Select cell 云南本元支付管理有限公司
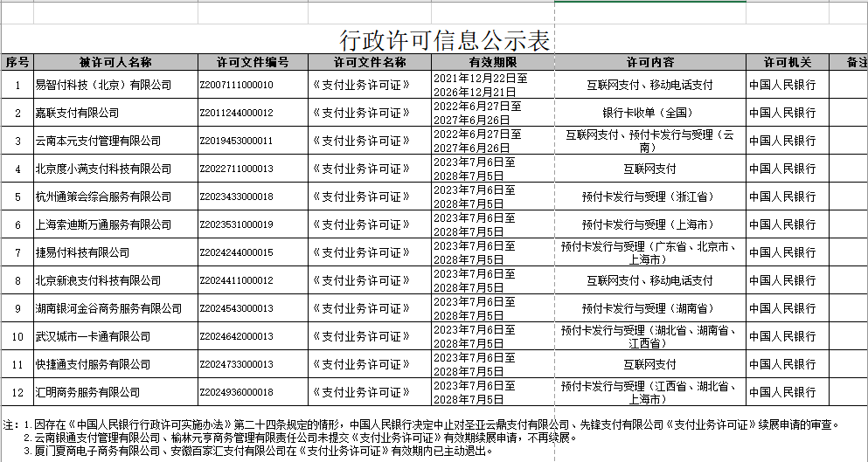 [x=115, y=141]
